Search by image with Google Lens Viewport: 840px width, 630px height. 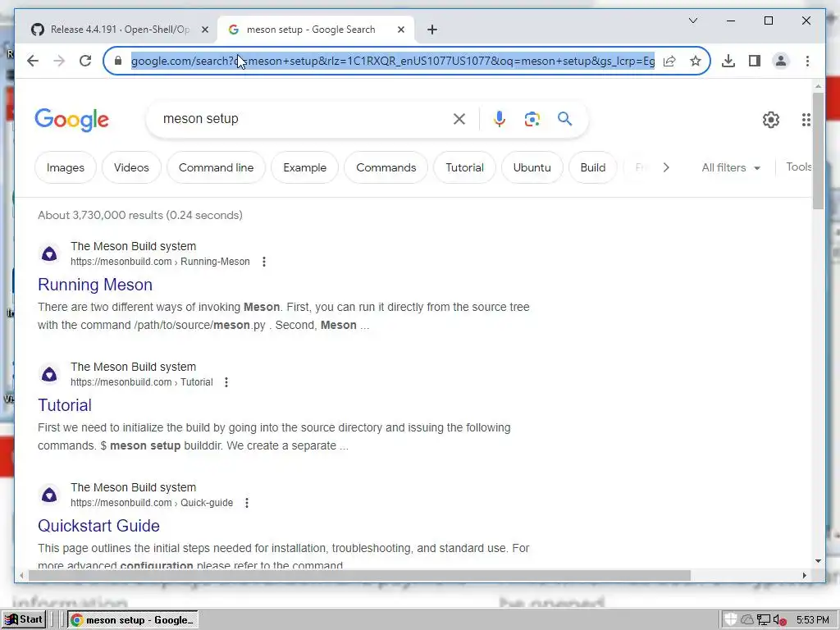click(x=532, y=119)
